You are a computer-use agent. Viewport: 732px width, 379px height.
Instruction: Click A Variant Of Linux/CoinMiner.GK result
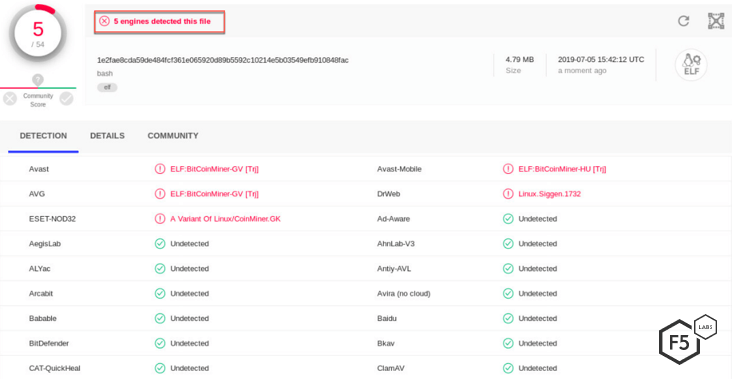[225, 218]
